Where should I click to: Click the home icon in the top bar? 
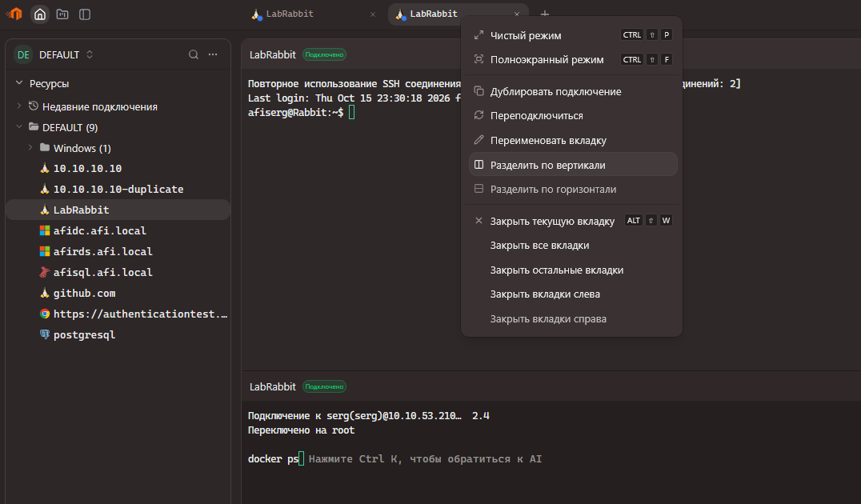tap(40, 14)
